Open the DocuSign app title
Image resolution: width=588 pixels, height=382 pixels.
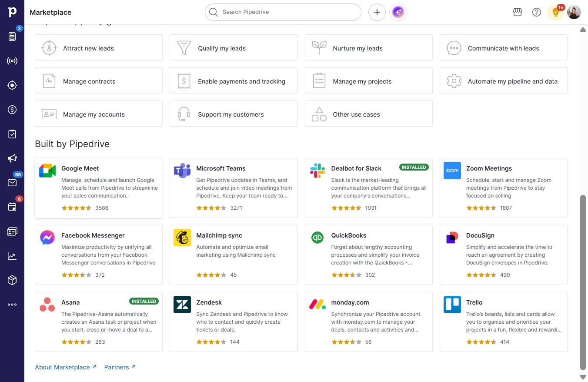click(x=480, y=235)
